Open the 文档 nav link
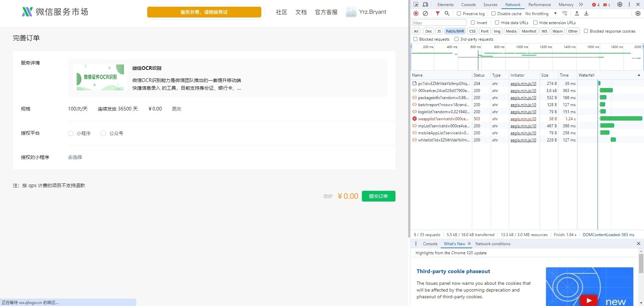Viewport: 644px width, 306px height. point(301,12)
